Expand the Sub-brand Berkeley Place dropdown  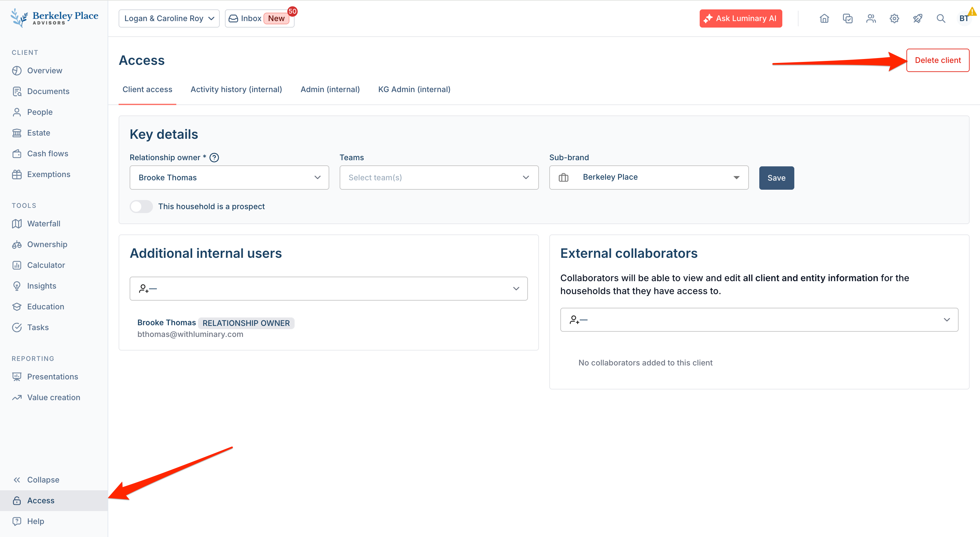tap(649, 177)
